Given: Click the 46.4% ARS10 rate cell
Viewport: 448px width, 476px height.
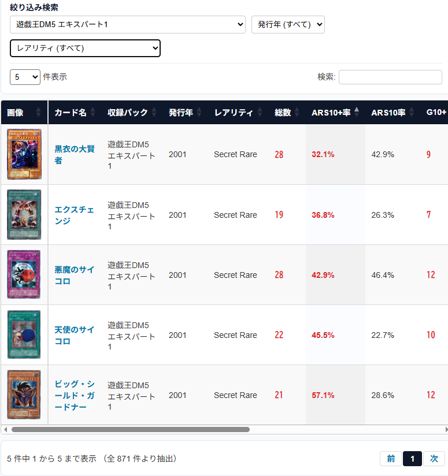Looking at the screenshot, I should pyautogui.click(x=383, y=276).
